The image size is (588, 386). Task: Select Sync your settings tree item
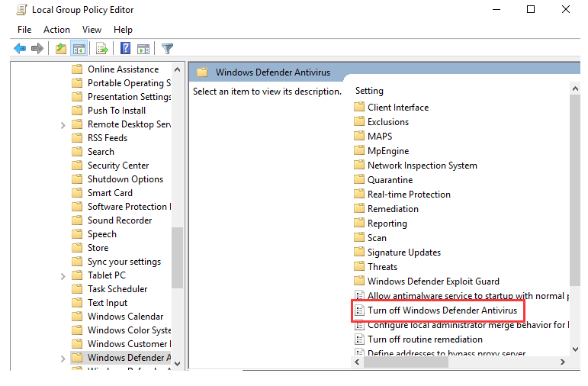click(x=124, y=262)
